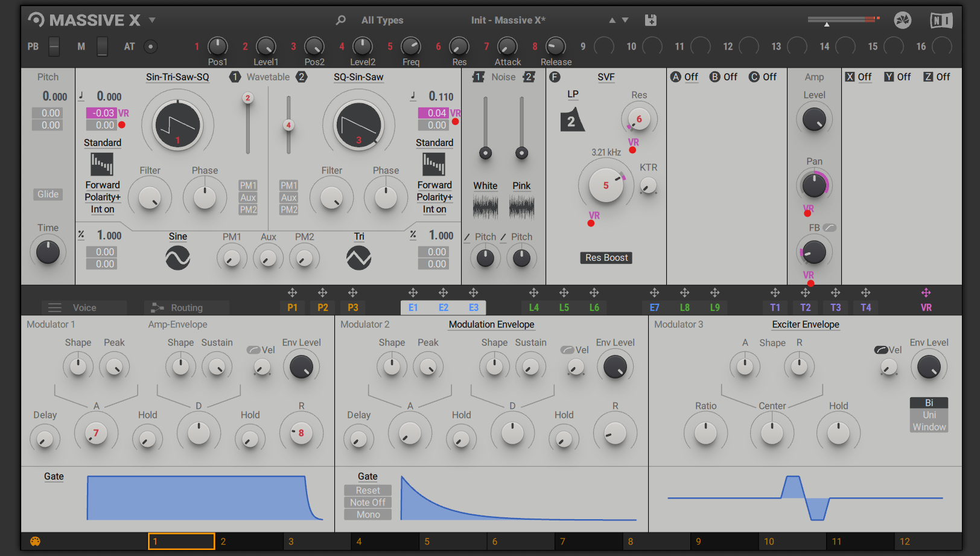
Task: Toggle the Reset gate option
Action: (367, 490)
